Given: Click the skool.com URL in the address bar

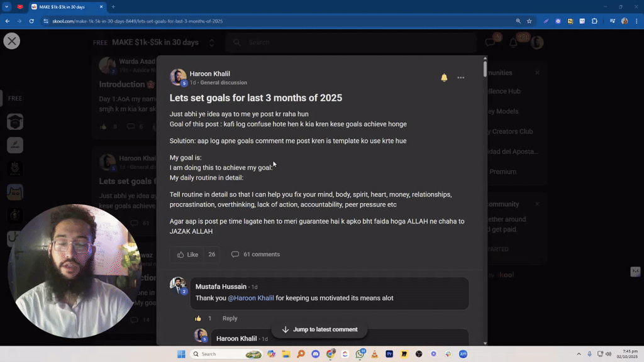Looking at the screenshot, I should point(138,21).
